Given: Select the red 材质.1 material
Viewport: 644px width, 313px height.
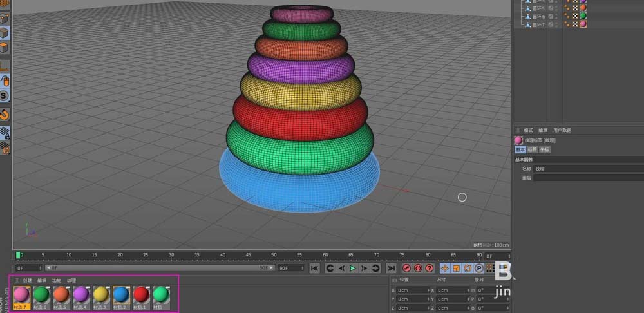Looking at the screenshot, I should point(141,298).
